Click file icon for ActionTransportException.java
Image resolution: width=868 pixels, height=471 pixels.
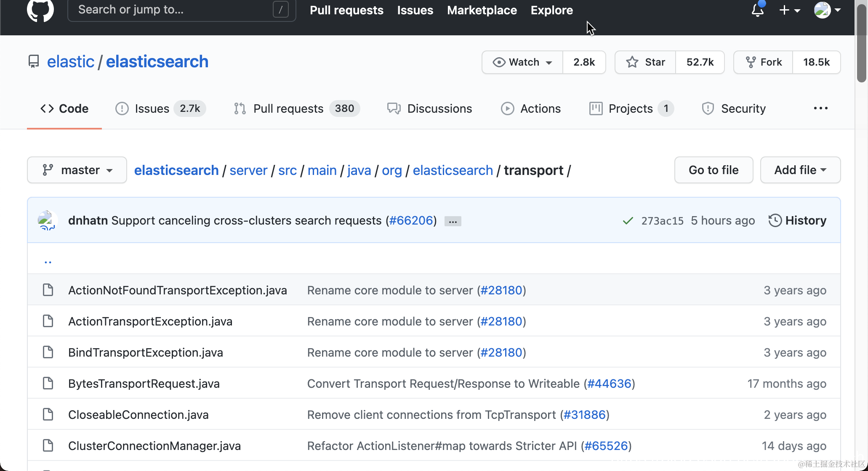coord(48,321)
